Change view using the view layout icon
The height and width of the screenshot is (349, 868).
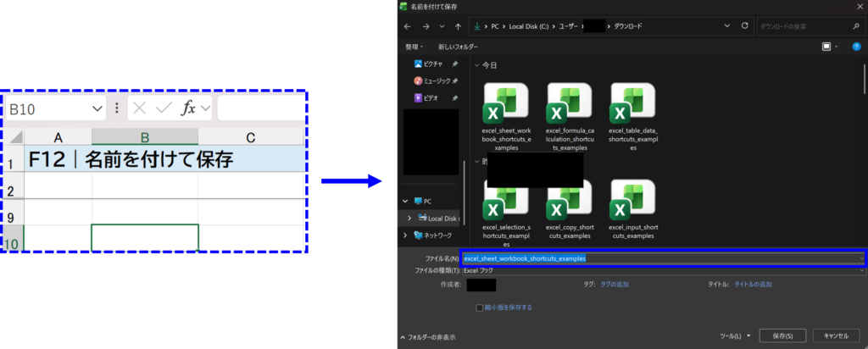pyautogui.click(x=826, y=47)
